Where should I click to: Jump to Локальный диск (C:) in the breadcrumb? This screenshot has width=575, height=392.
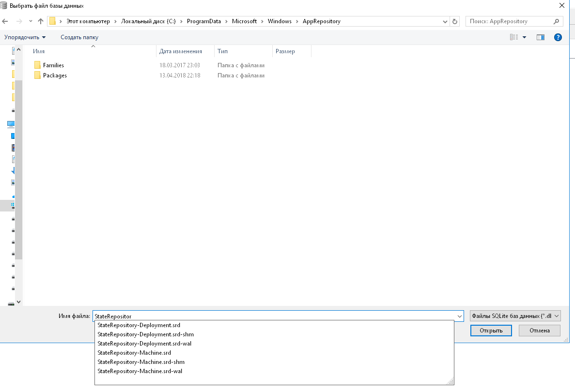pos(148,21)
